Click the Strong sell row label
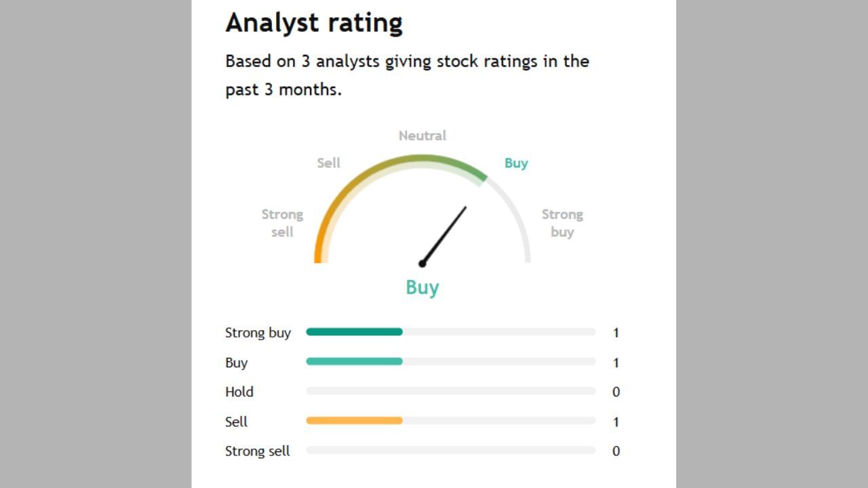 (257, 451)
